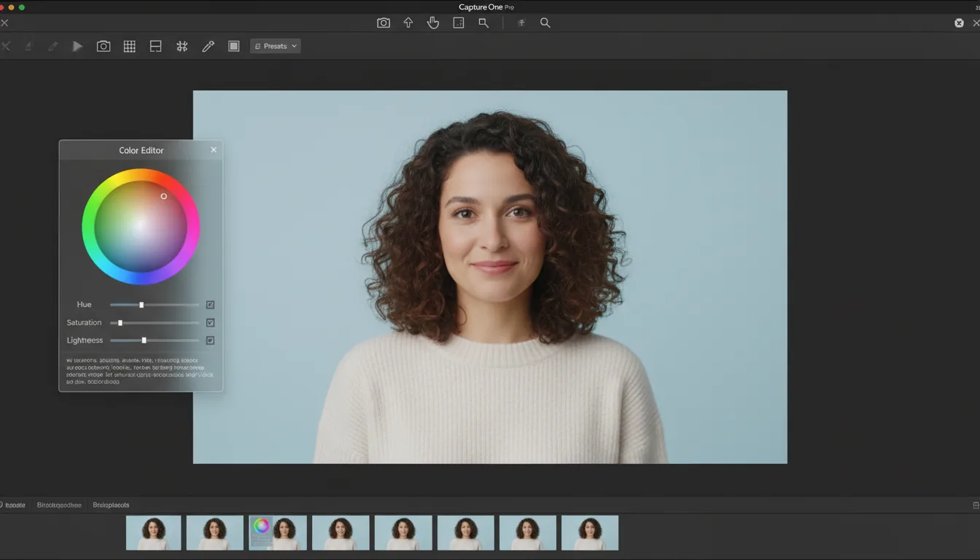Toggle the Saturation adjustment checkbox
Viewport: 980px width, 560px height.
(x=210, y=322)
